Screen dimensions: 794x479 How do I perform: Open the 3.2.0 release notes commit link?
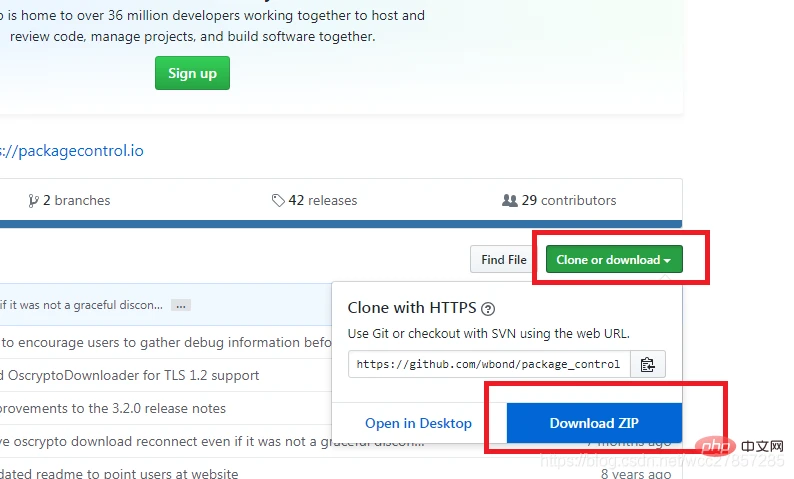tap(113, 408)
